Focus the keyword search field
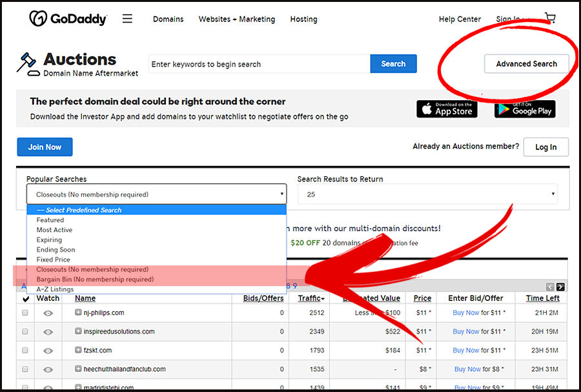This screenshot has height=392, width=581. [x=260, y=64]
